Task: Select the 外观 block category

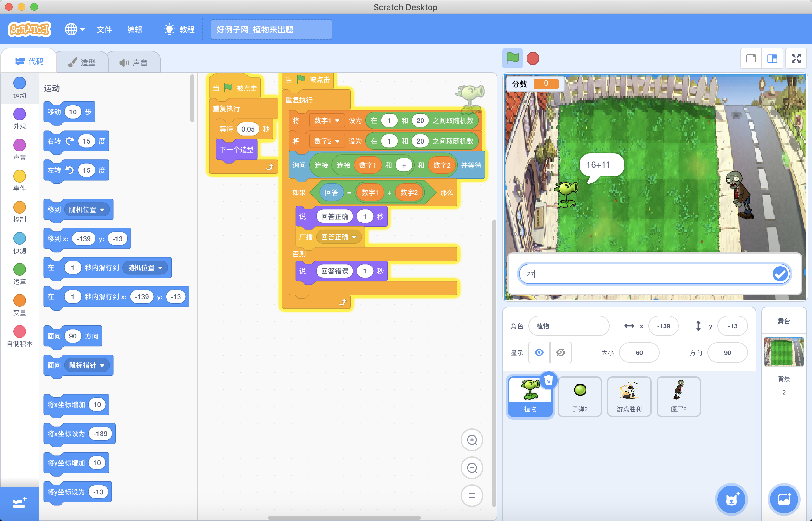Action: [x=20, y=119]
